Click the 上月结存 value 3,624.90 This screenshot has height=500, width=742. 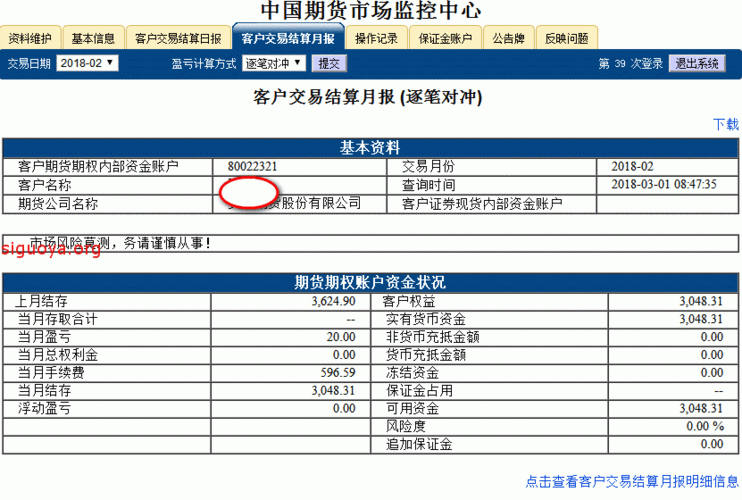333,301
